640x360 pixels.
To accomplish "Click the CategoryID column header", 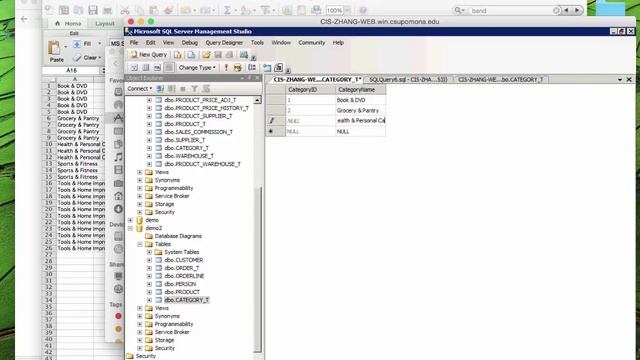I will [x=310, y=89].
